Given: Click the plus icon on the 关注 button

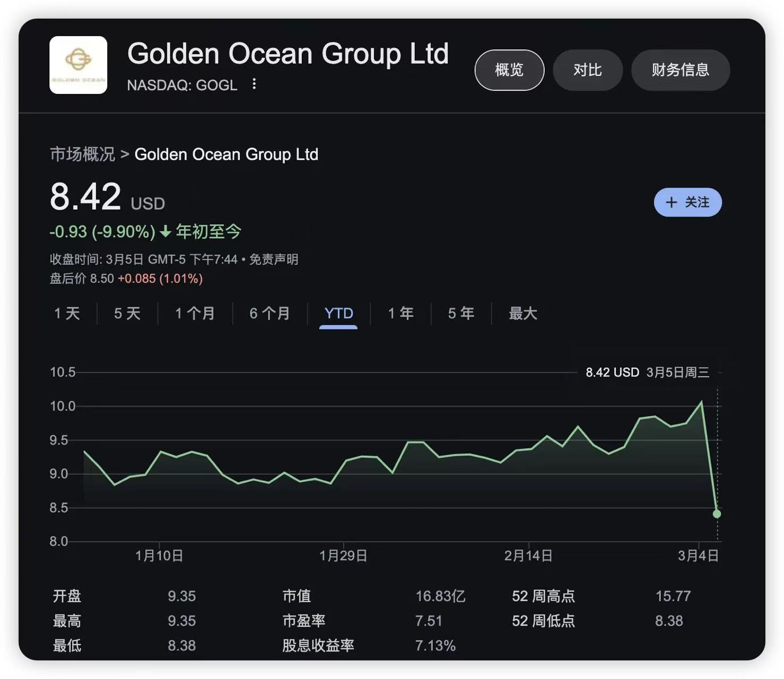Looking at the screenshot, I should [x=672, y=202].
